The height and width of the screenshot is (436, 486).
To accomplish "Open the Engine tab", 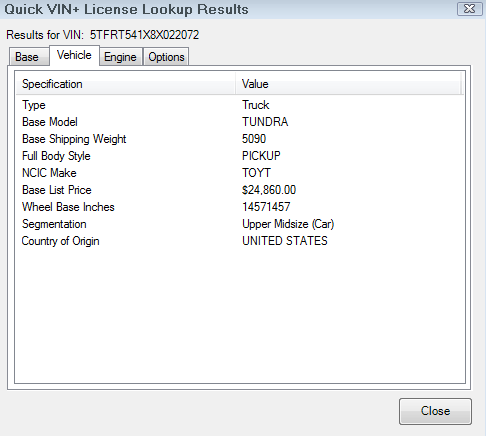I will coord(120,57).
